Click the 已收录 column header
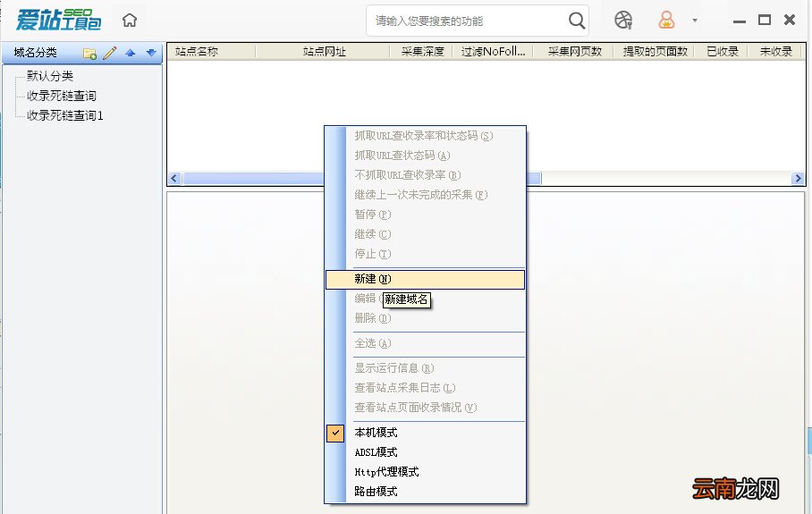 click(723, 52)
